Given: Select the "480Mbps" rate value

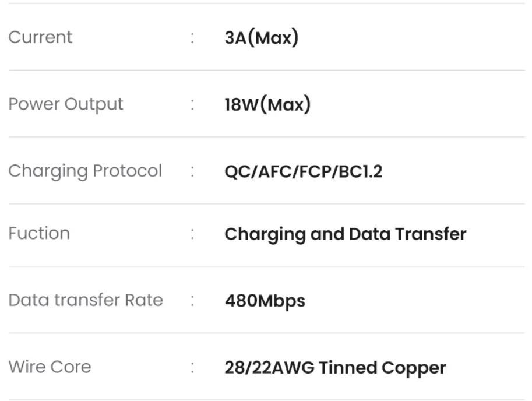Looking at the screenshot, I should (x=265, y=301).
